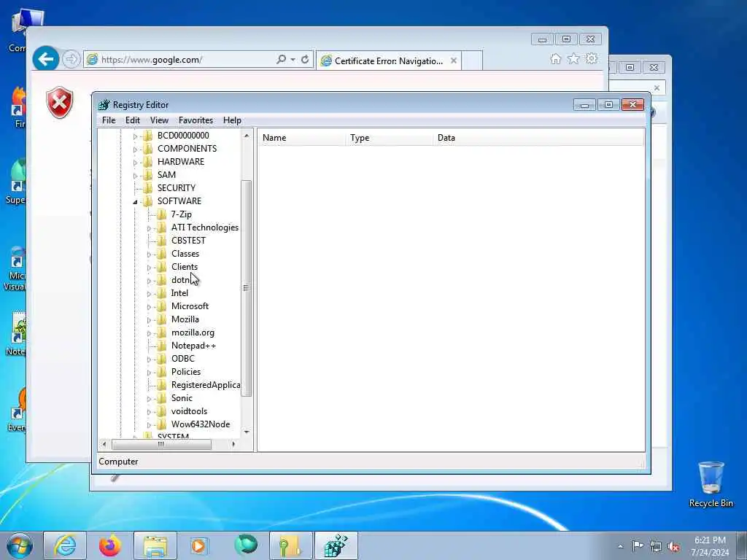Viewport: 747px width, 560px height.
Task: Open the Windows Start menu
Action: pyautogui.click(x=20, y=545)
